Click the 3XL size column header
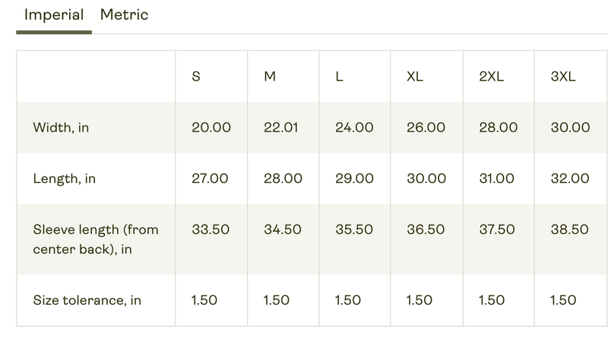 563,76
